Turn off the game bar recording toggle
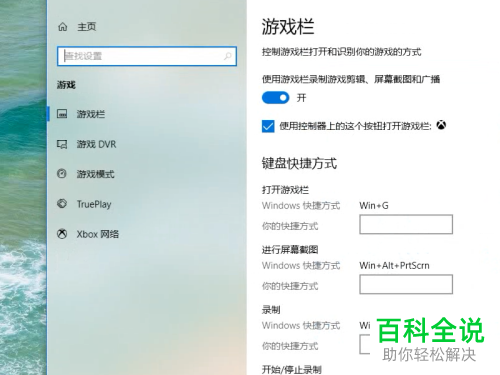500x375 pixels. click(x=276, y=98)
